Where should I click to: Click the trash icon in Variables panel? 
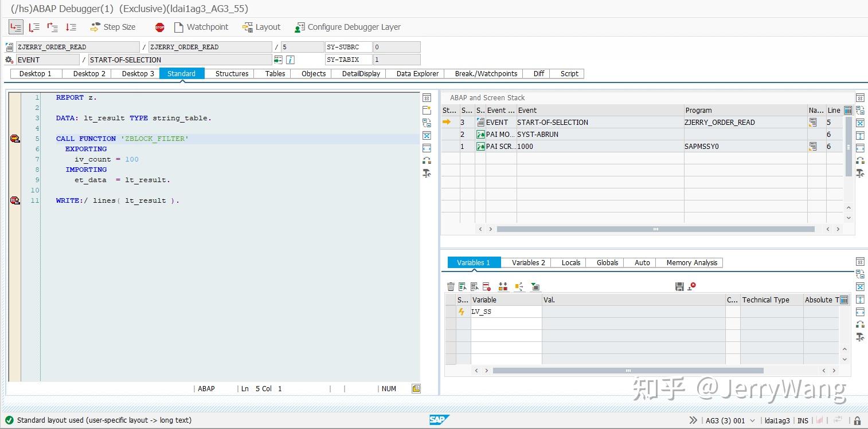451,286
